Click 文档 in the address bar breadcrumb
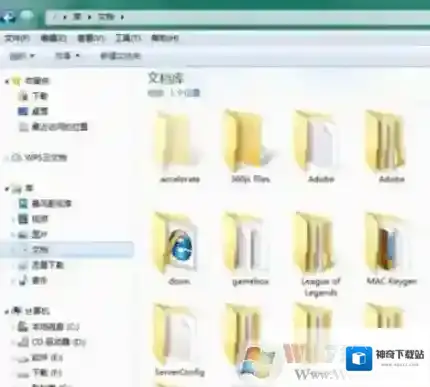 106,17
